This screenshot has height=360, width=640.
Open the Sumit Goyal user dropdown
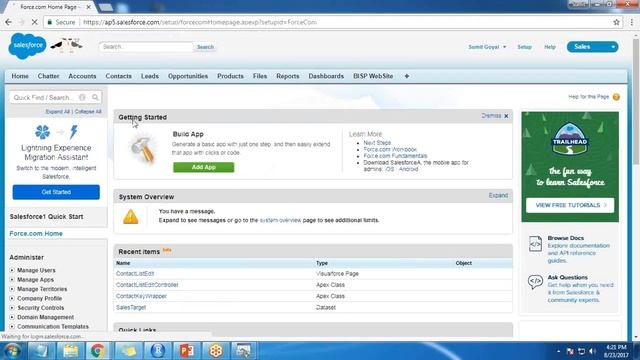487,47
